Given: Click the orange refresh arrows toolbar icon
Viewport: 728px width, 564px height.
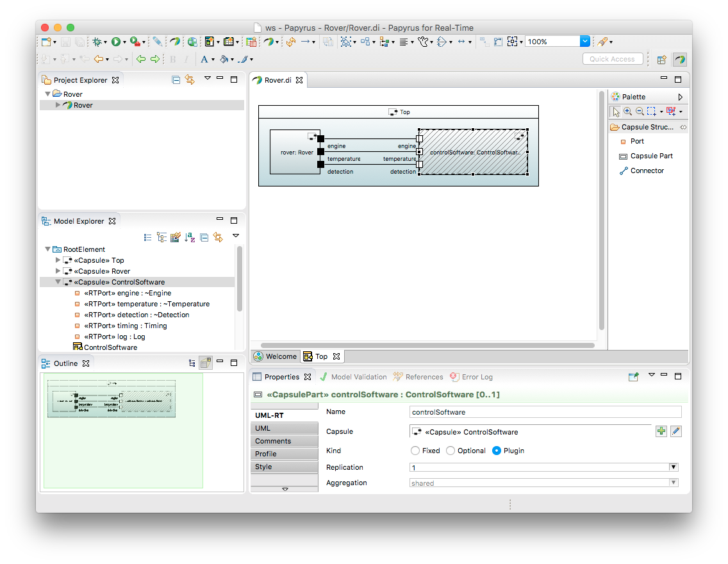Looking at the screenshot, I should 291,42.
